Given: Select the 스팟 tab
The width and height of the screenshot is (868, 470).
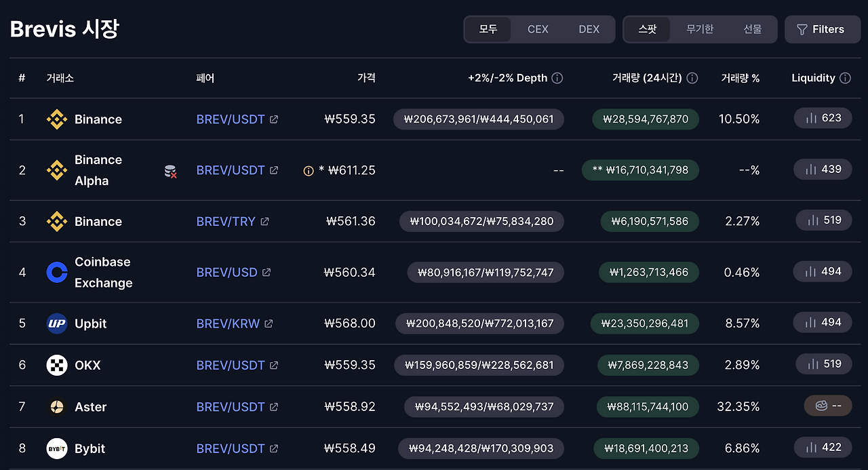Looking at the screenshot, I should [648, 29].
